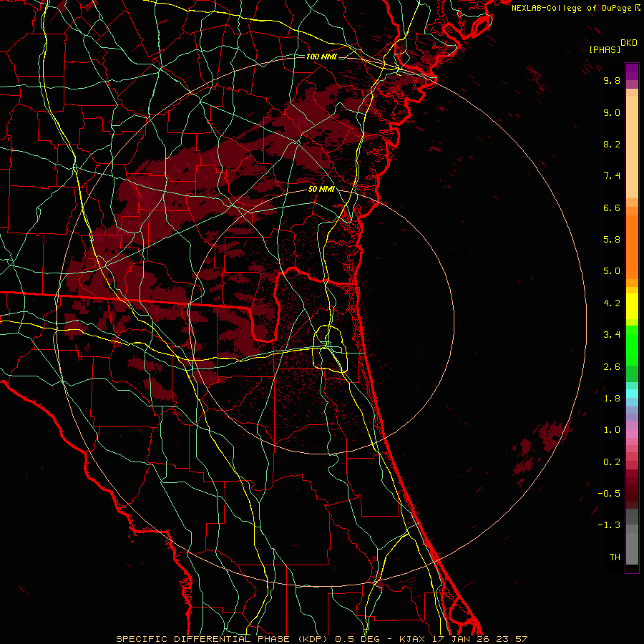Pick the cyan segment of the color bar
The image size is (644, 644).
coord(632,394)
